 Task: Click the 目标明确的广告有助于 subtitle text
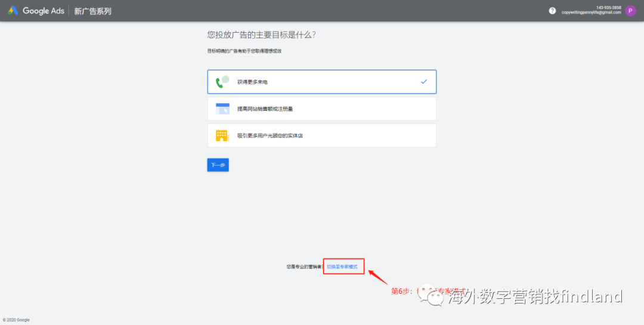pyautogui.click(x=244, y=51)
